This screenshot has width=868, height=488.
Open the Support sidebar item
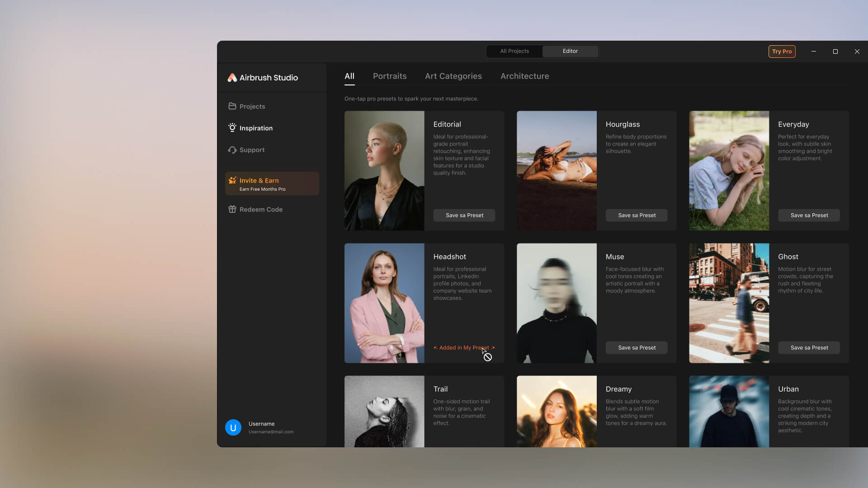click(272, 150)
